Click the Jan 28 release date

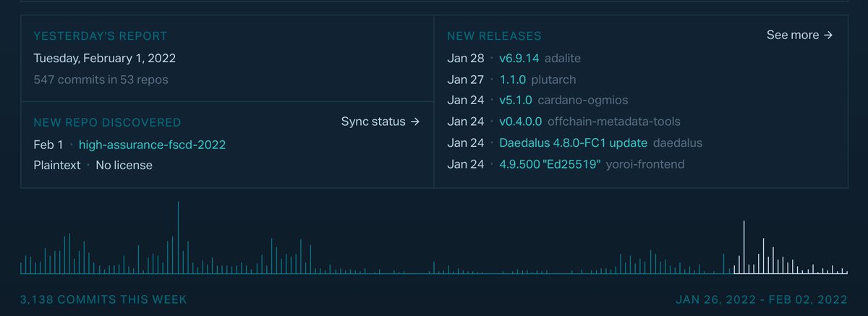pyautogui.click(x=466, y=58)
